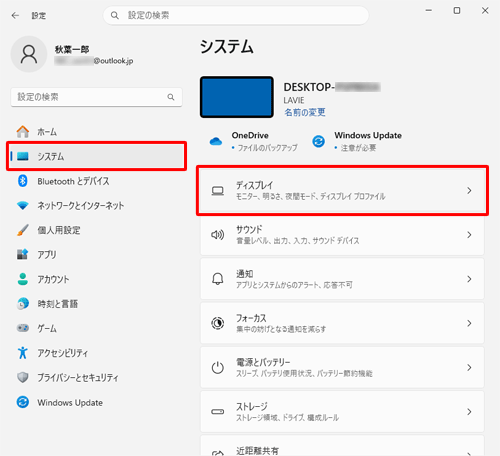Open the フォーカス settings row

point(342,323)
